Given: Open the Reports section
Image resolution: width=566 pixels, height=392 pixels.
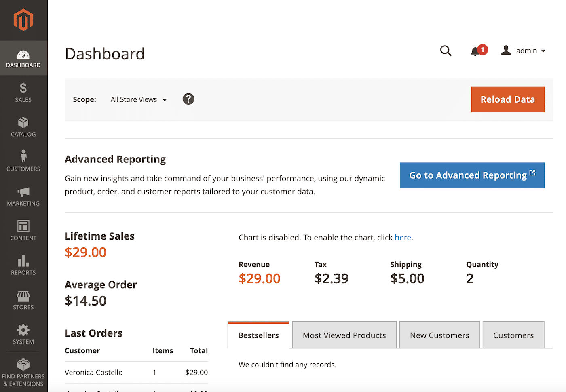Looking at the screenshot, I should point(23,265).
